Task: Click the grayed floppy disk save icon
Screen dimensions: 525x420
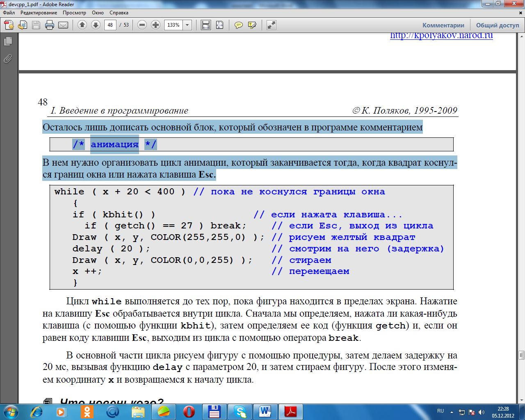Action: tap(36, 25)
